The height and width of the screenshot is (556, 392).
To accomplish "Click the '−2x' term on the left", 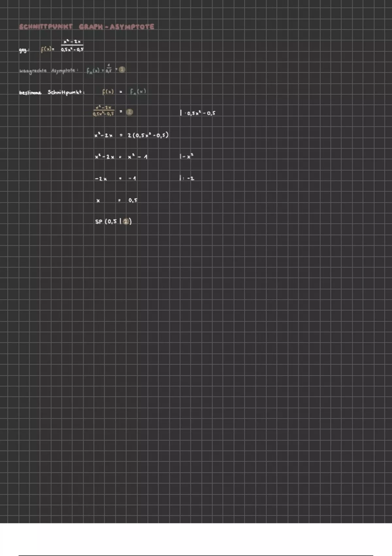I will tap(101, 179).
